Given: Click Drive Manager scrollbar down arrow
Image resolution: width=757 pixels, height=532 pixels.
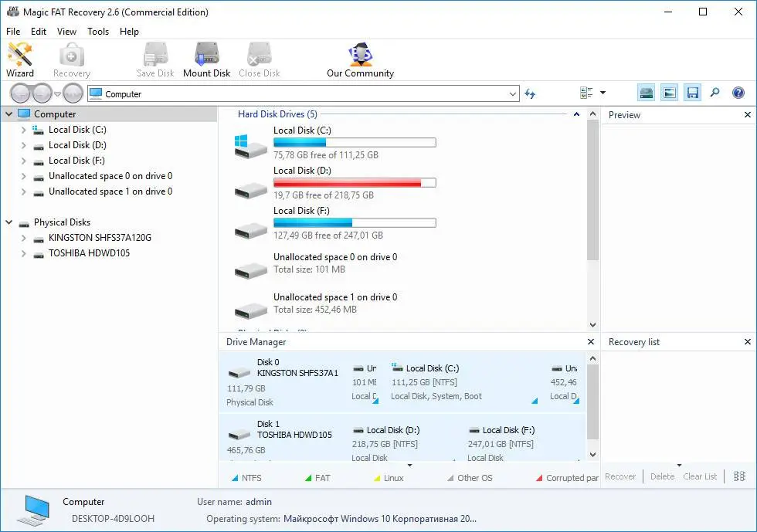Looking at the screenshot, I should pyautogui.click(x=593, y=455).
